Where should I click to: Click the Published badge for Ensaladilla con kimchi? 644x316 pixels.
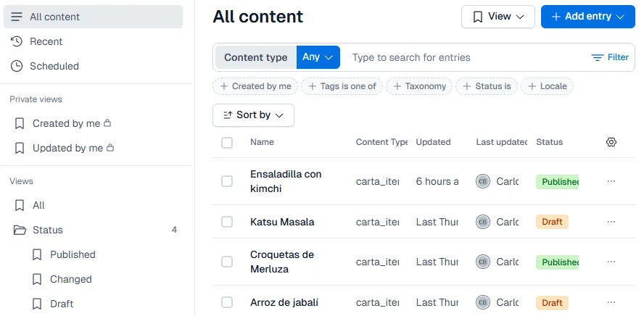pos(558,181)
